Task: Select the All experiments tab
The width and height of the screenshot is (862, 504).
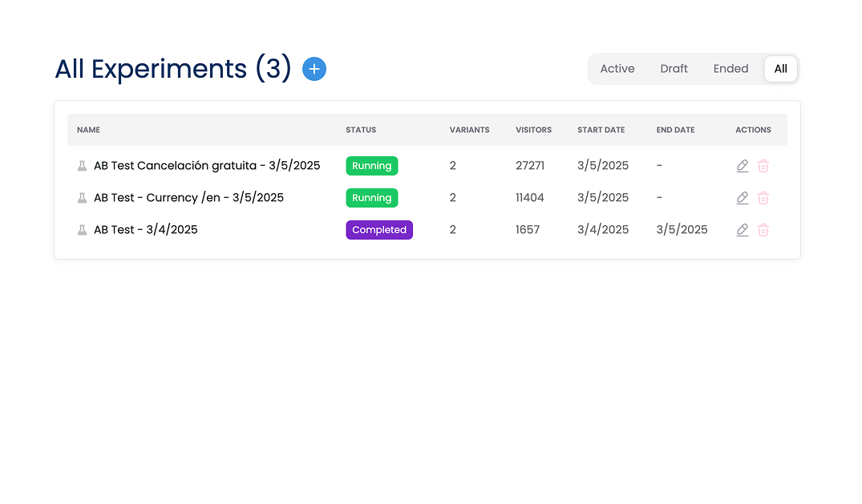Action: [780, 69]
